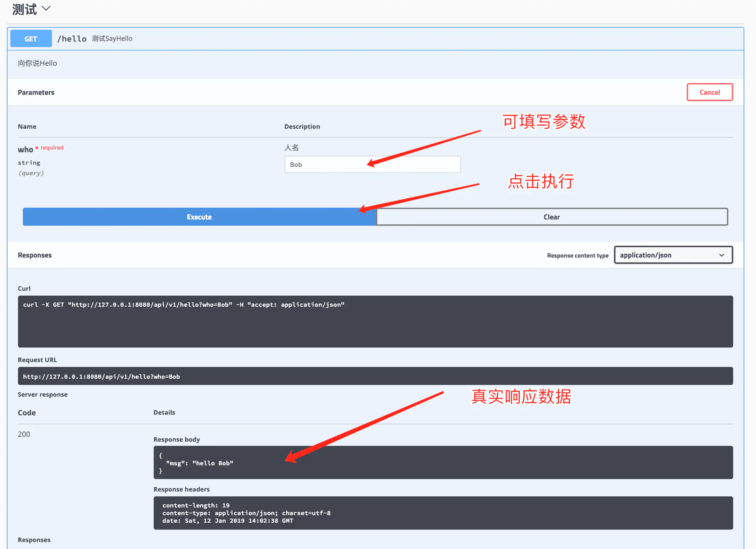The image size is (756, 549).
Task: Cancel the try-it-out mode
Action: coord(710,92)
